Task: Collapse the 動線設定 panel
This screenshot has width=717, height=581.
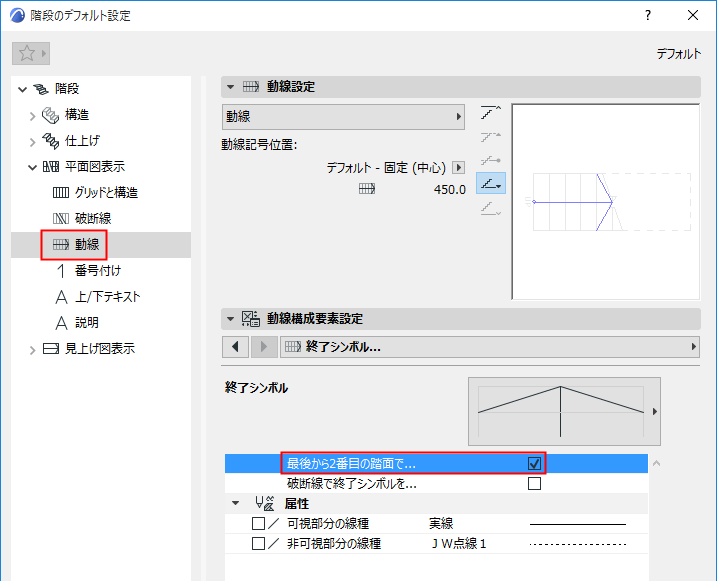Action: pyautogui.click(x=230, y=87)
